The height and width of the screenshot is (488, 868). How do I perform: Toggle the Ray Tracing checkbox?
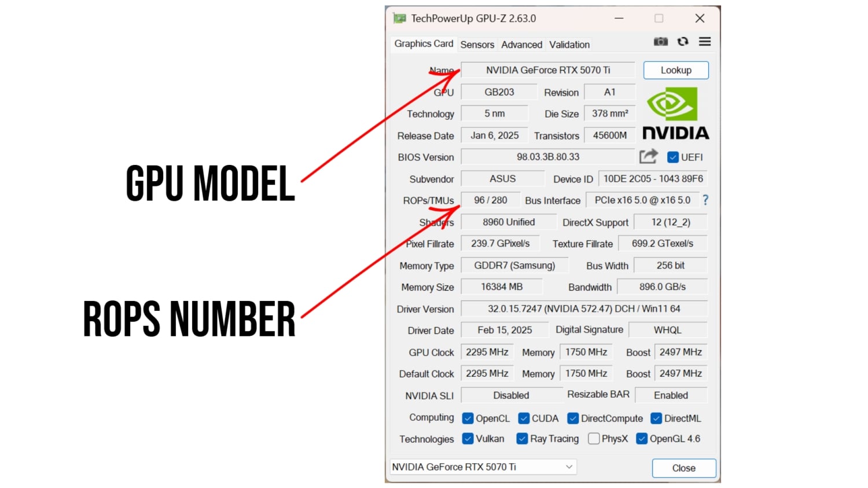click(x=521, y=439)
